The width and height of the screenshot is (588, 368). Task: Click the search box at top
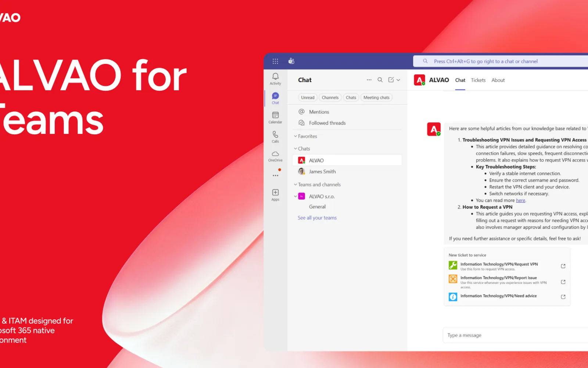point(501,61)
